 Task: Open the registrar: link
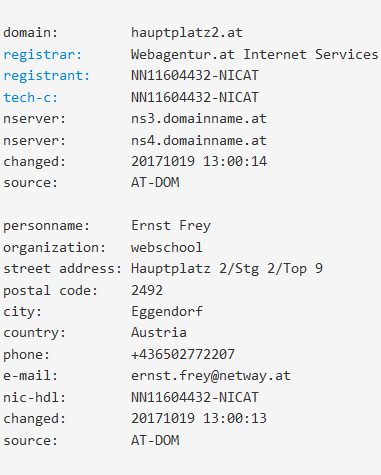[x=43, y=54]
